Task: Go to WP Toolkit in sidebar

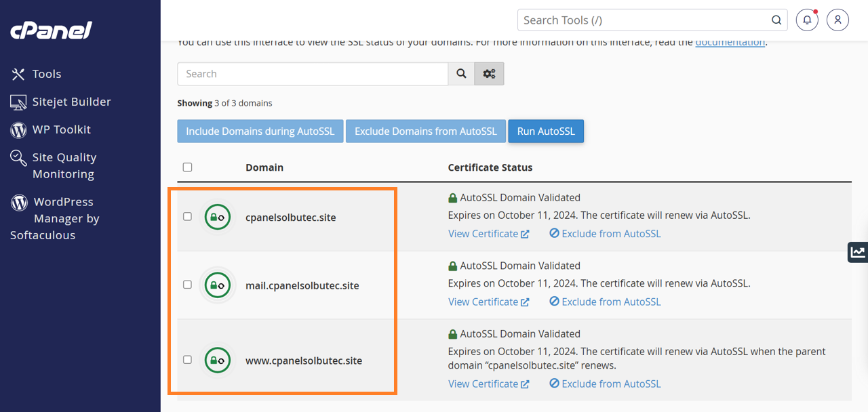Action: tap(61, 129)
